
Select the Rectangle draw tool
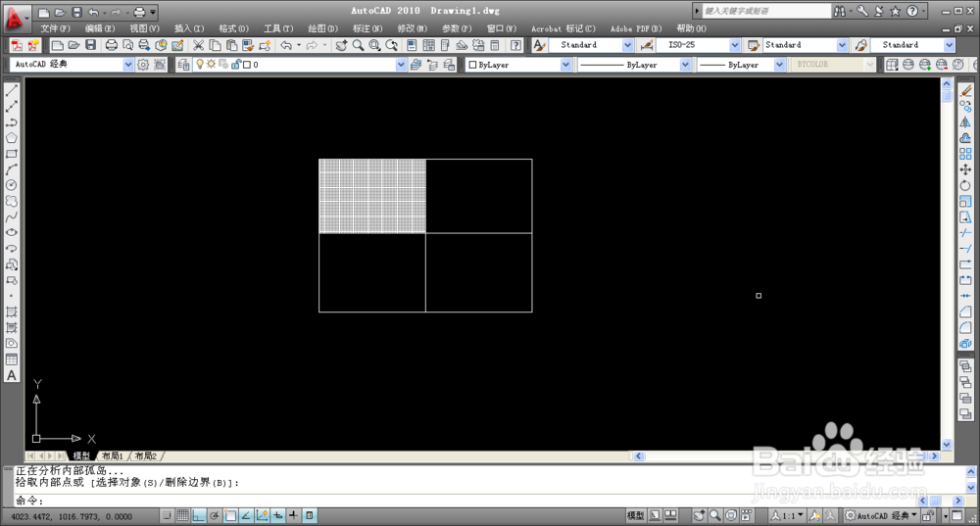11,154
